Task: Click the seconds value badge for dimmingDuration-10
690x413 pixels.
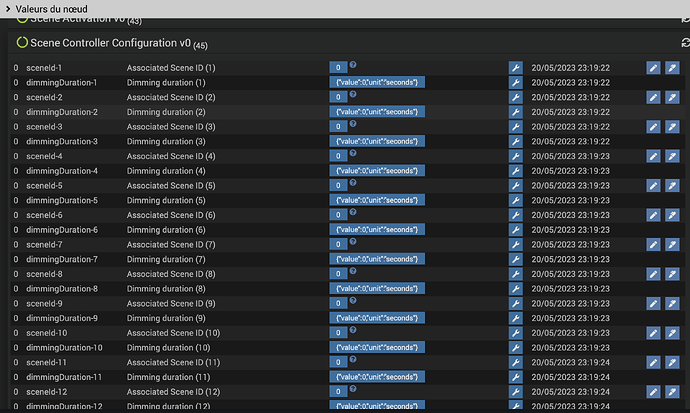Action: (377, 347)
